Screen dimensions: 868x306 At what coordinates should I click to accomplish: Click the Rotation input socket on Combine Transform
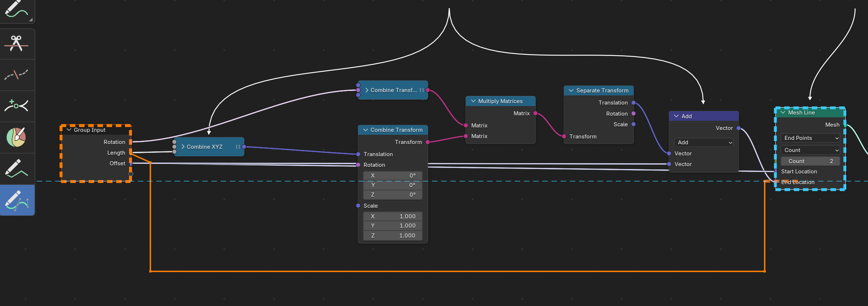coord(358,165)
